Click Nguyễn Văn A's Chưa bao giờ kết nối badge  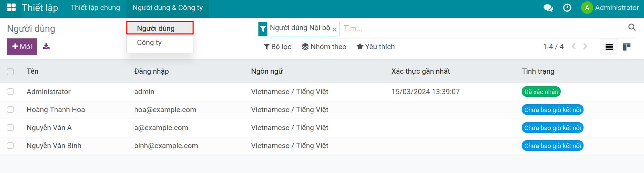pyautogui.click(x=552, y=128)
